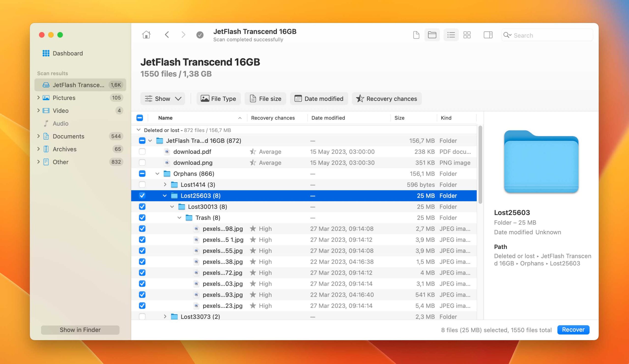Click the Trash folder icon
This screenshot has height=364, width=629.
[189, 218]
